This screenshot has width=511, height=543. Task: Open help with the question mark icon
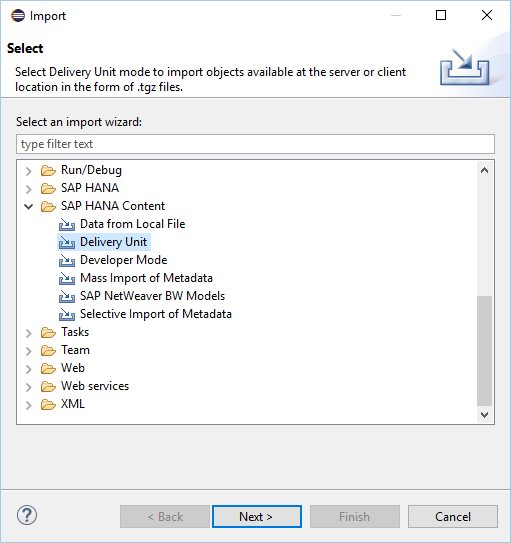click(27, 515)
